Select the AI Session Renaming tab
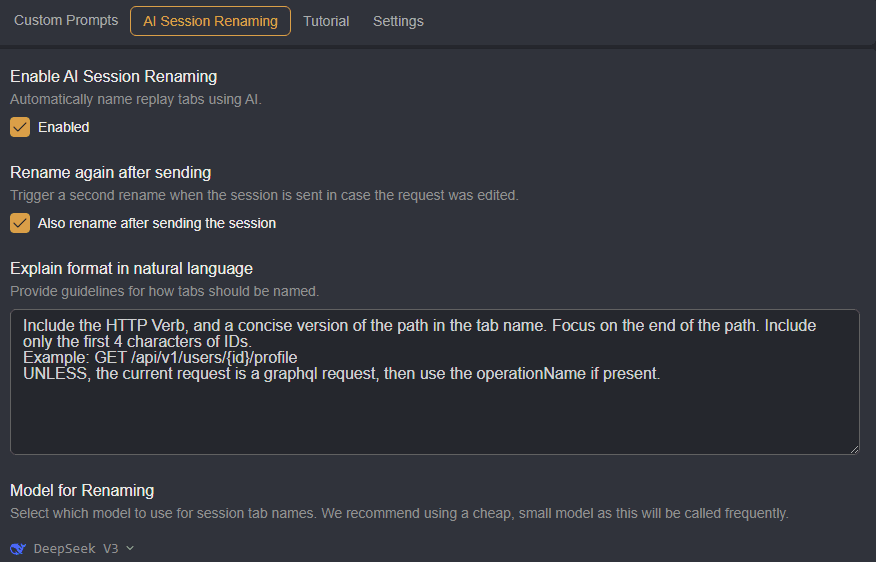The height and width of the screenshot is (562, 876). tap(210, 21)
